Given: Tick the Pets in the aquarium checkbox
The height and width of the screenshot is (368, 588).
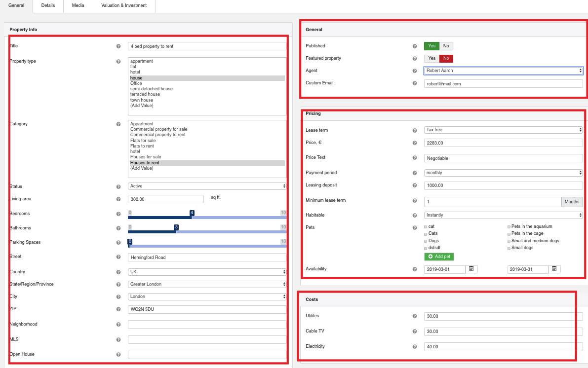Looking at the screenshot, I should coord(509,227).
